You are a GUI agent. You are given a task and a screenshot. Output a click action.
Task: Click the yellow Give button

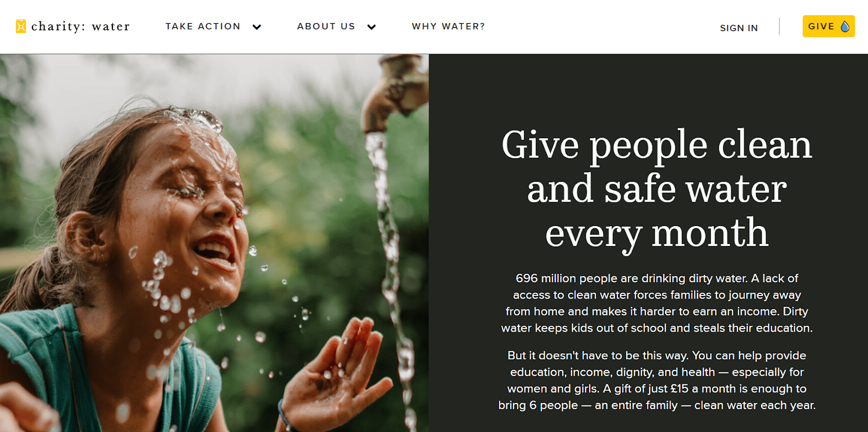point(828,26)
